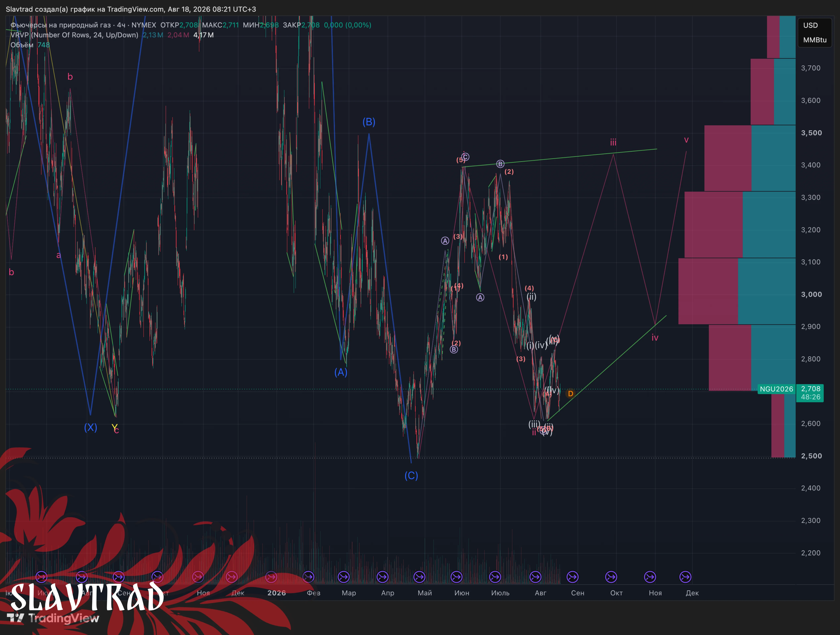The image size is (840, 635).
Task: Click the 2,500 price axis label
Action: (x=812, y=456)
